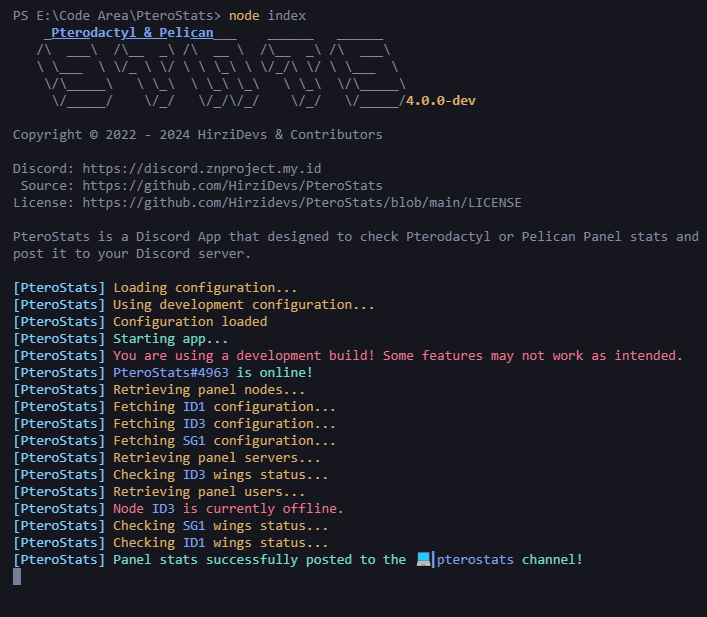707x617 pixels.
Task: Open the Discord invite URL
Action: pyautogui.click(x=202, y=169)
